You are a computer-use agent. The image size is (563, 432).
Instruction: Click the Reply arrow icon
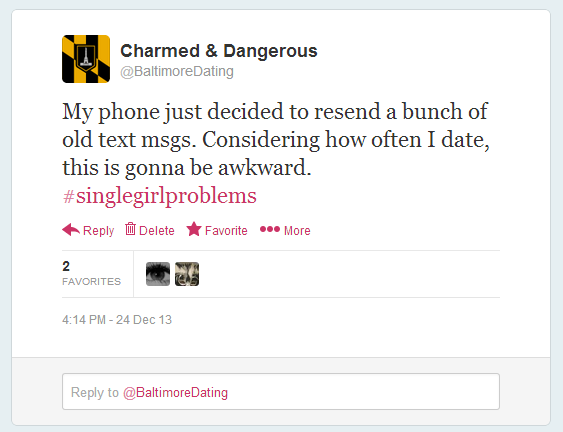(71, 229)
